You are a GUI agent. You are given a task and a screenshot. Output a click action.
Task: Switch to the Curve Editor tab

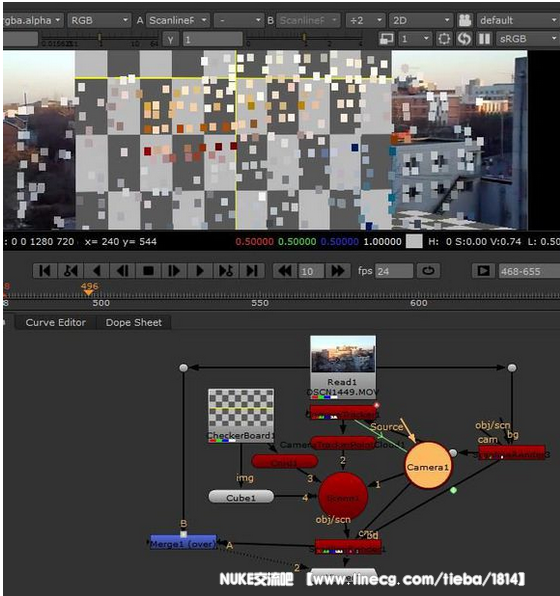56,323
